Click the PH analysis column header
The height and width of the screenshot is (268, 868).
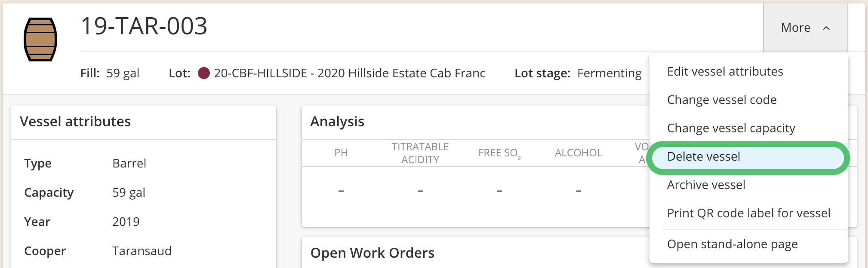(x=341, y=153)
